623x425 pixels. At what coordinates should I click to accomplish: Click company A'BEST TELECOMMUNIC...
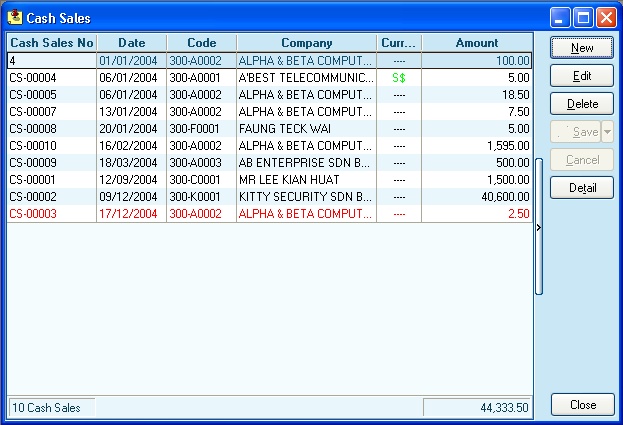pyautogui.click(x=306, y=77)
